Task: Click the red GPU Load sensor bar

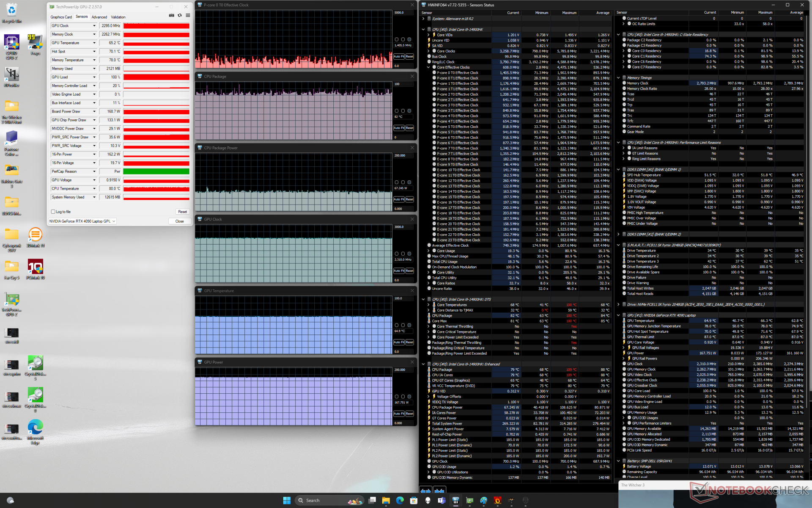Action: (156, 77)
